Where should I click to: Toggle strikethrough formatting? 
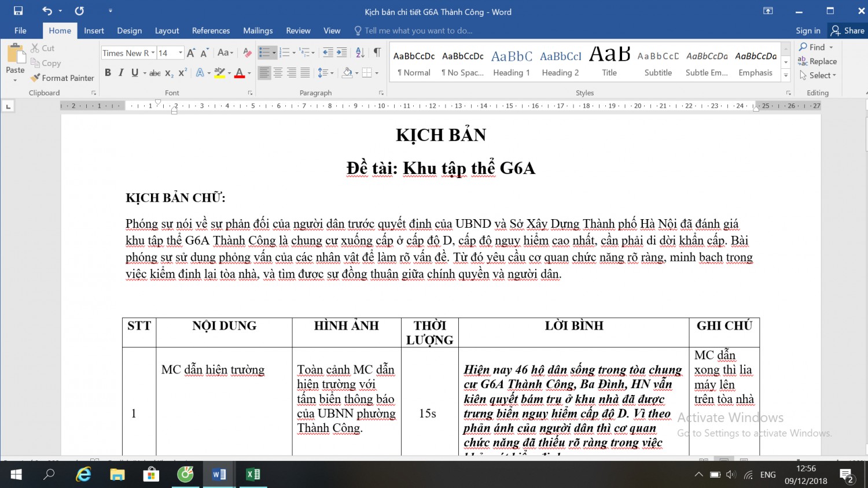(155, 73)
